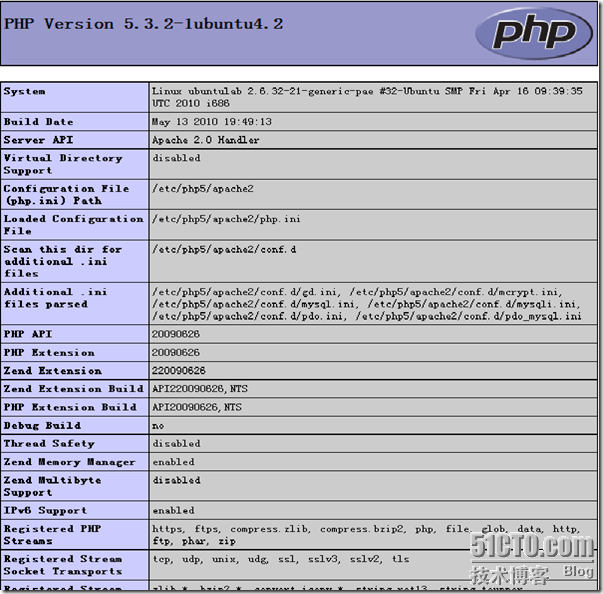Click Loaded Configuration File label

click(x=73, y=225)
